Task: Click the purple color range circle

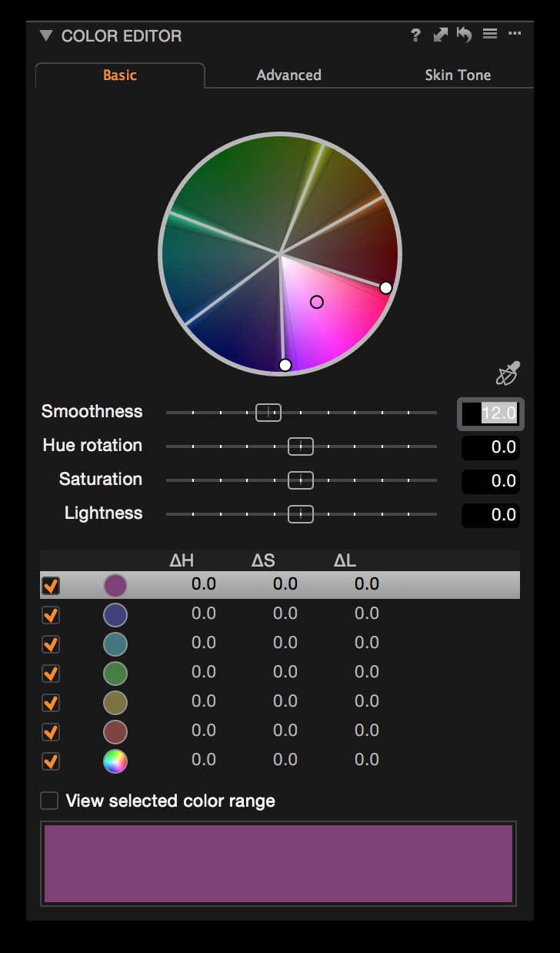Action: point(115,585)
